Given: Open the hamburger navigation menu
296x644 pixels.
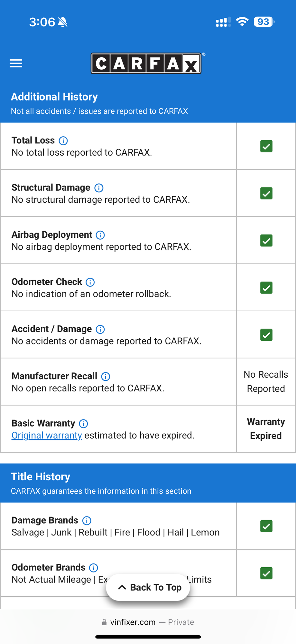Looking at the screenshot, I should [x=16, y=63].
